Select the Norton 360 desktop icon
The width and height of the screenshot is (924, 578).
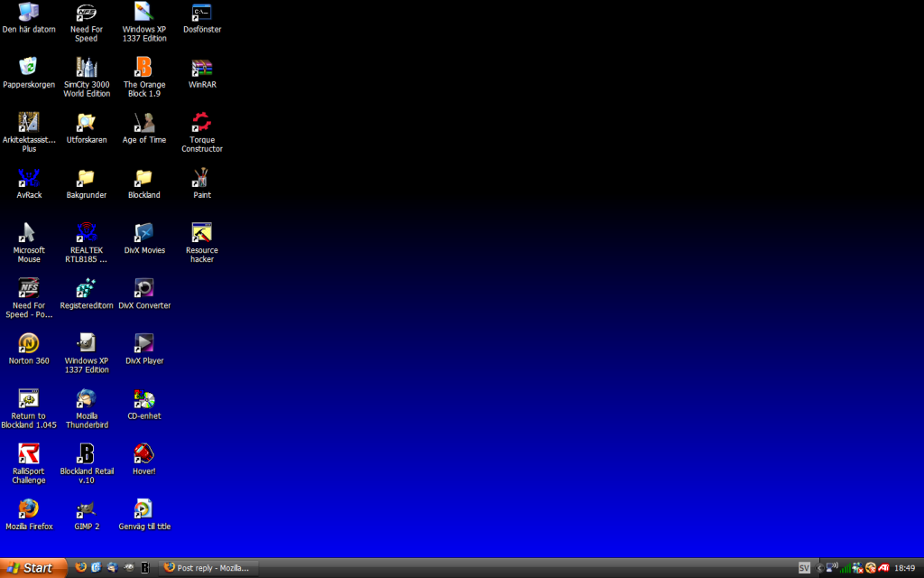[29, 344]
